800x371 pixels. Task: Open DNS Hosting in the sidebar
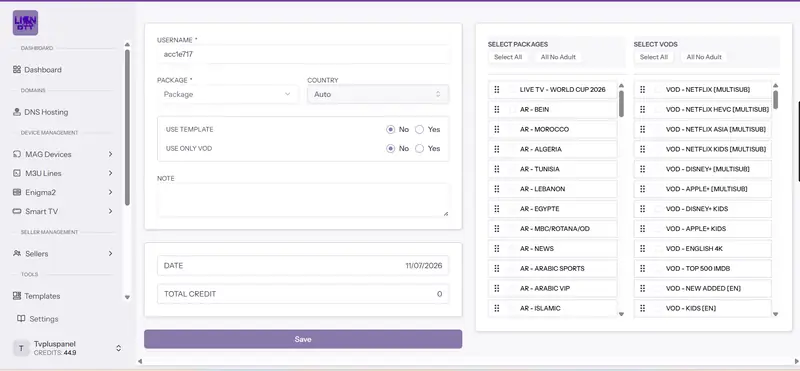pos(46,112)
